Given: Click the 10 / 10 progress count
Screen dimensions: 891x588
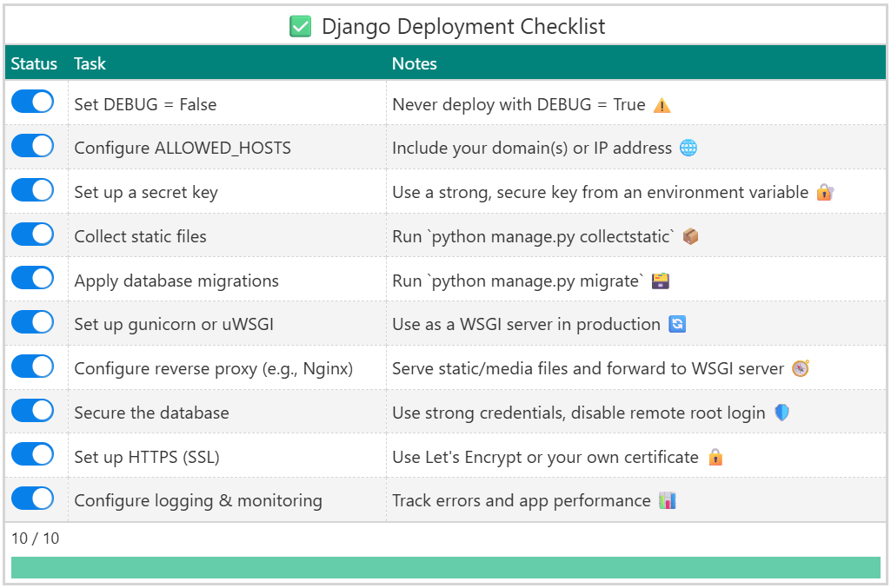Looking at the screenshot, I should pos(36,538).
